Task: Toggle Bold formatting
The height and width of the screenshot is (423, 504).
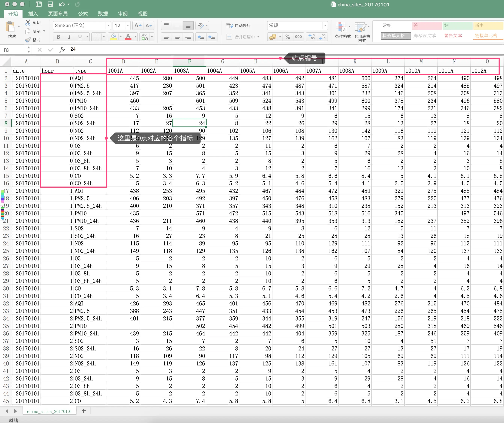Action: pyautogui.click(x=58, y=37)
